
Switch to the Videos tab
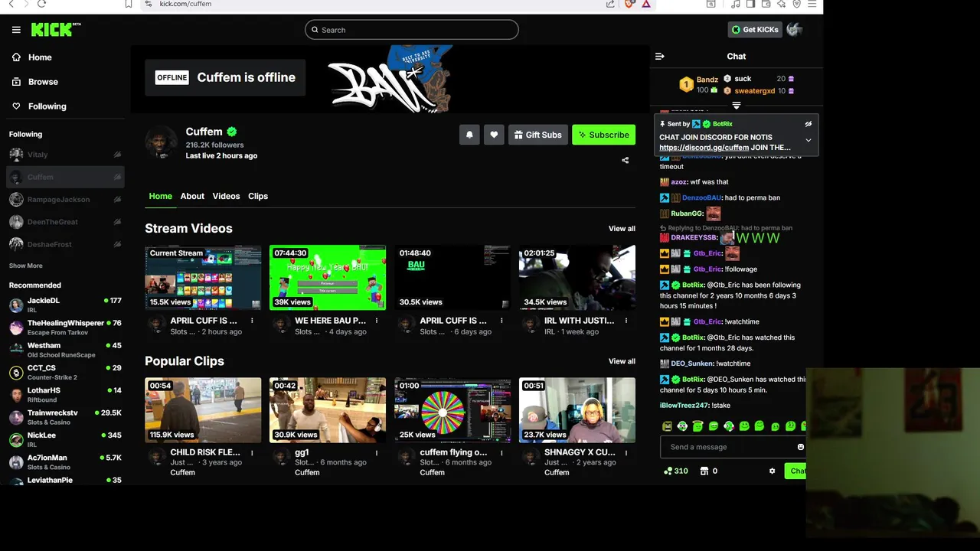[226, 196]
